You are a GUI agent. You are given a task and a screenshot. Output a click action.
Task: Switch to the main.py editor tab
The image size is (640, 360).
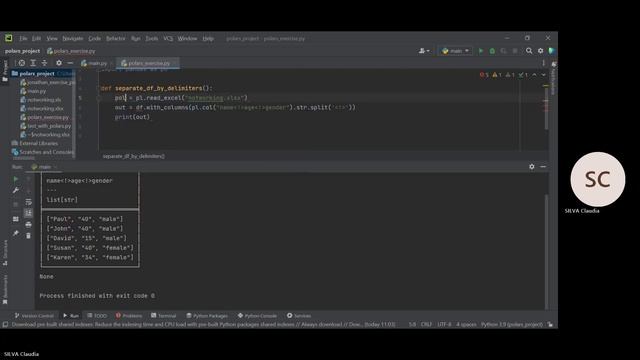pyautogui.click(x=97, y=63)
